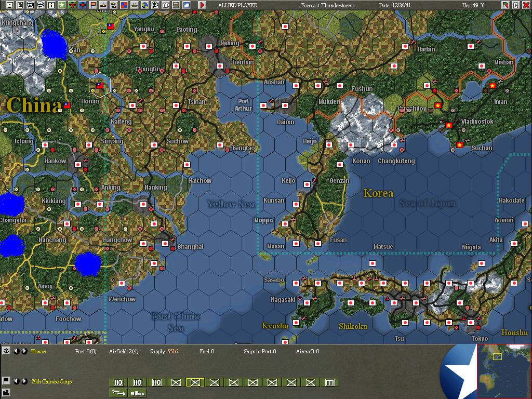Click the orange flag toolbar icon
Viewport: 532px width, 399px height.
tap(92, 5)
